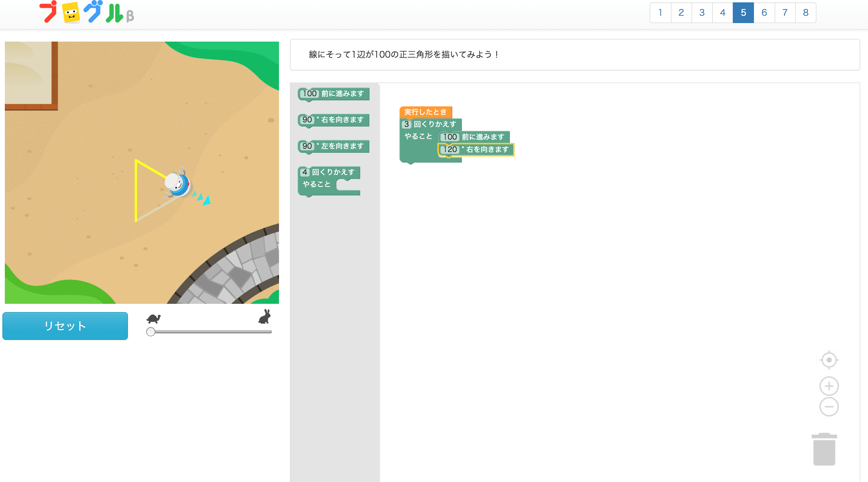Go to stage 8 tab
This screenshot has width=868, height=482.
(x=806, y=13)
